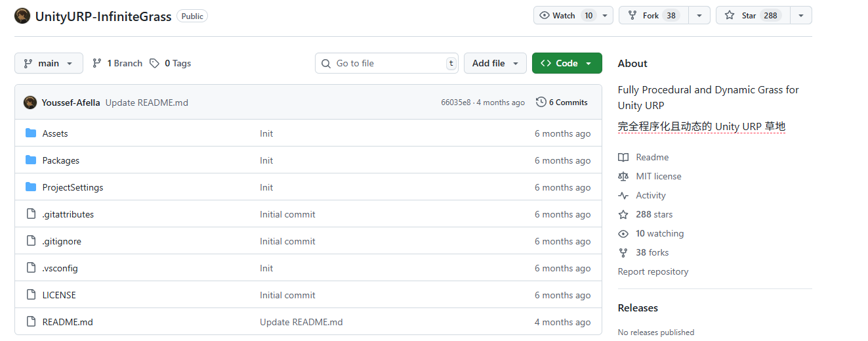
Task: Click the search magnifier in Go to file
Action: (x=326, y=63)
